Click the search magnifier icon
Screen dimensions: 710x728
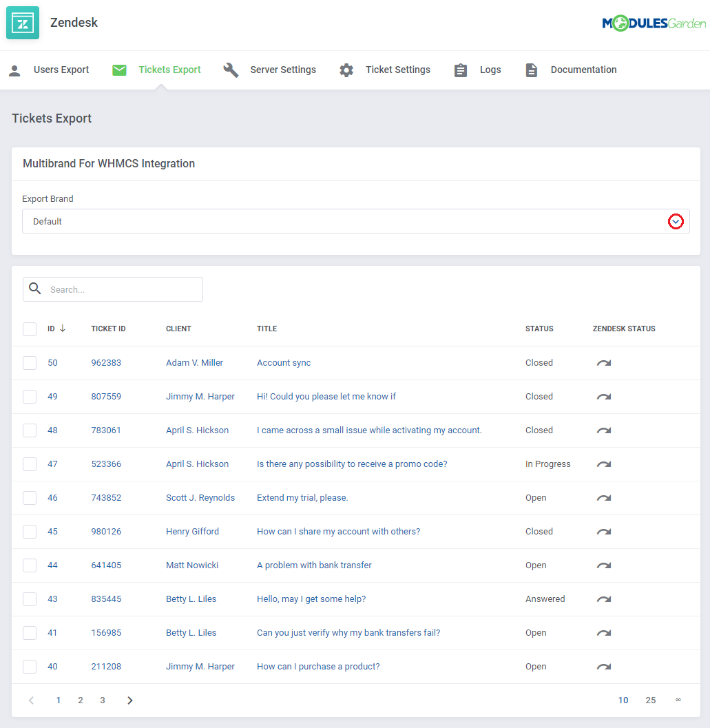tap(35, 289)
